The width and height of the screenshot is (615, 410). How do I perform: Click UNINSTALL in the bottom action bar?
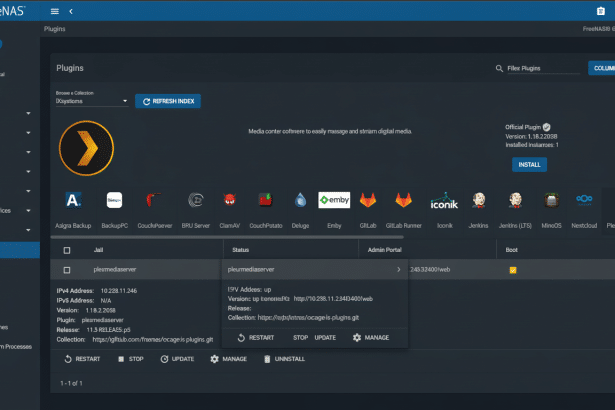tap(284, 359)
